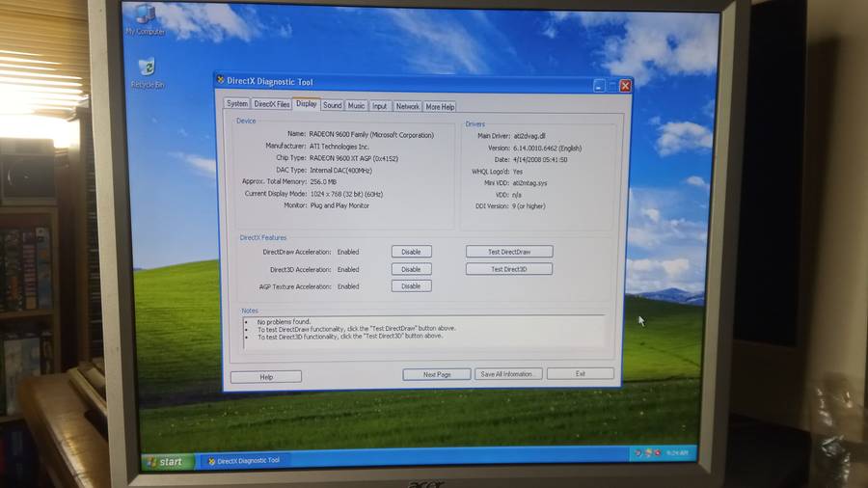The height and width of the screenshot is (488, 868).
Task: Go to the Input tab
Action: [x=379, y=106]
